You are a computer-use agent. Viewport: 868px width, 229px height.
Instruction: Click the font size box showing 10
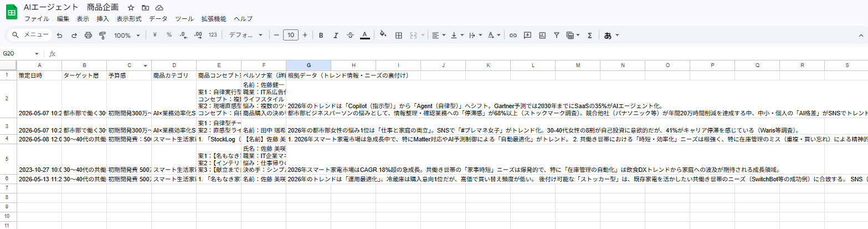tap(291, 35)
